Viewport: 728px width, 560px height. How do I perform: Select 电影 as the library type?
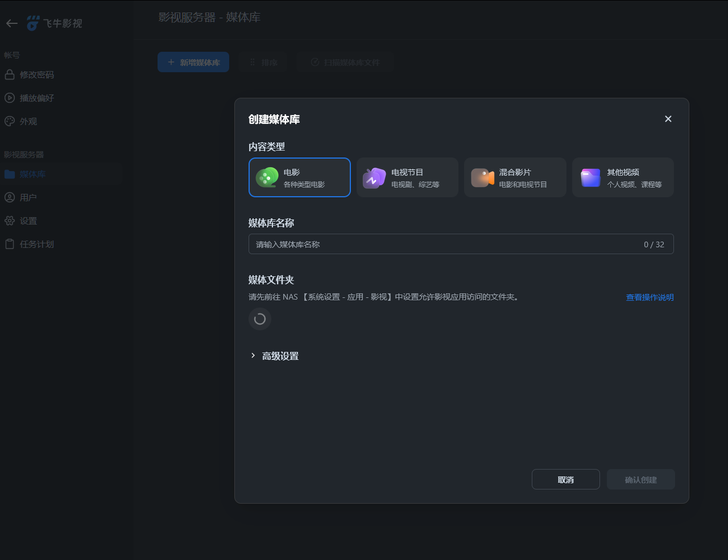click(x=300, y=177)
